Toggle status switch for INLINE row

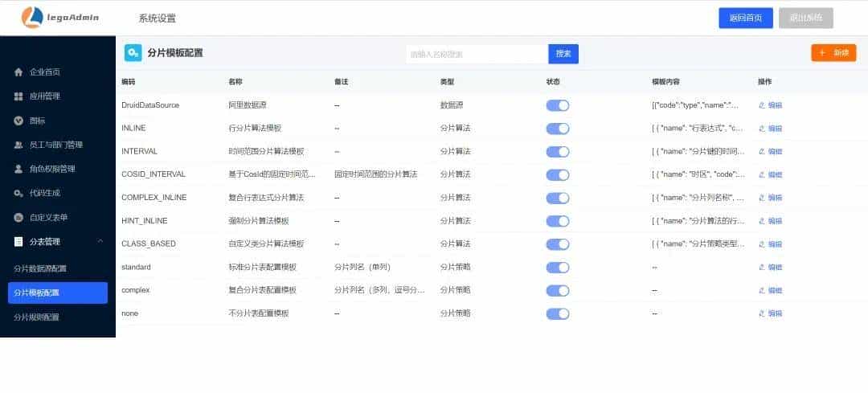[x=558, y=129]
